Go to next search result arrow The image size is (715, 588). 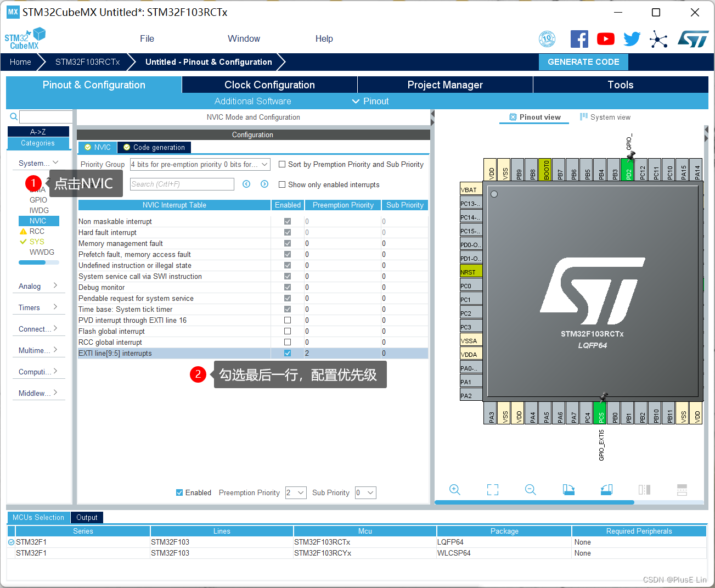(x=264, y=184)
